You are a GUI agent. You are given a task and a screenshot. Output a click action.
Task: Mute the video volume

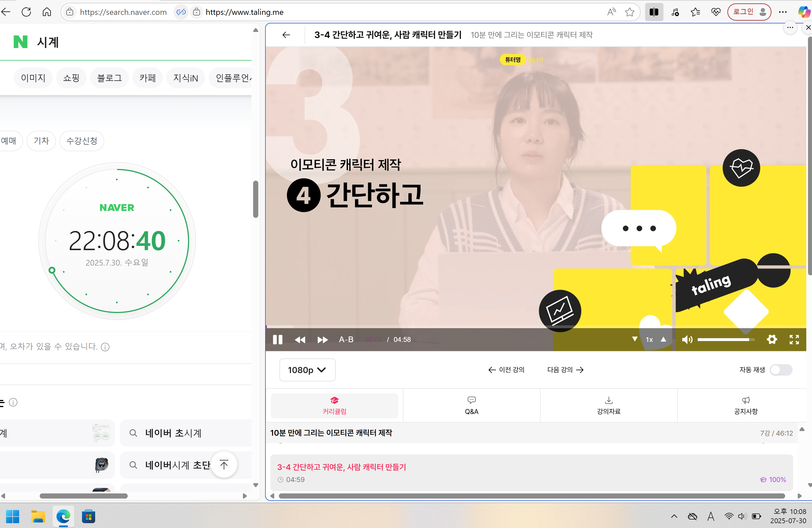point(687,340)
